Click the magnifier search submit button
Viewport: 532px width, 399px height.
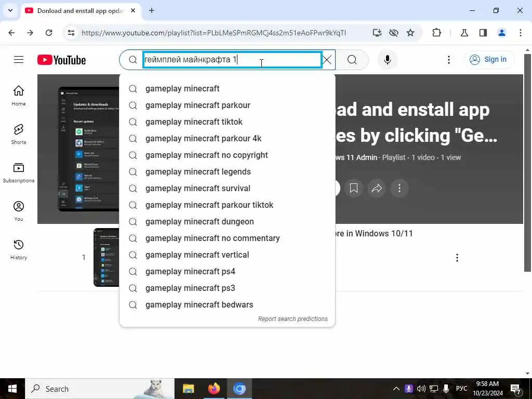352,60
